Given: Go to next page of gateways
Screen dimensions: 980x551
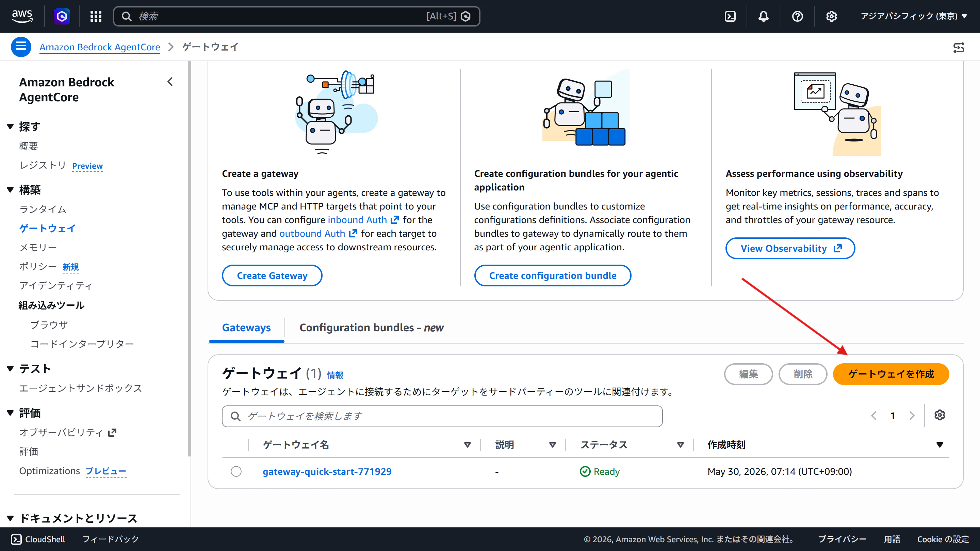Looking at the screenshot, I should (912, 416).
